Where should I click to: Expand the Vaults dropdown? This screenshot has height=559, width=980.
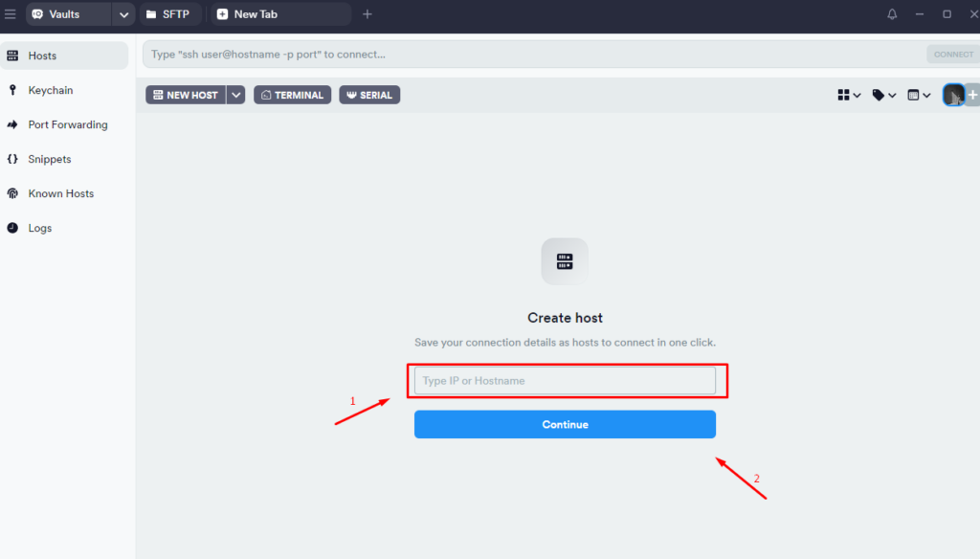click(123, 14)
